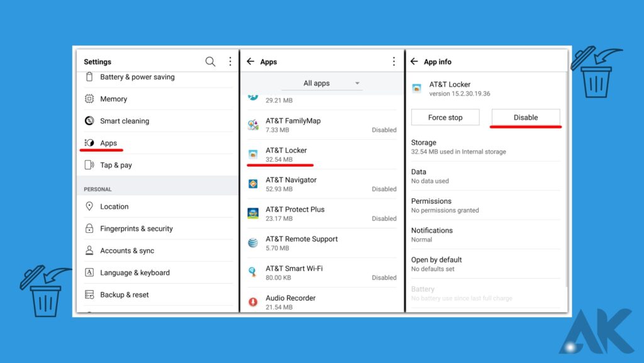Click the App info scrollbar

point(567,179)
